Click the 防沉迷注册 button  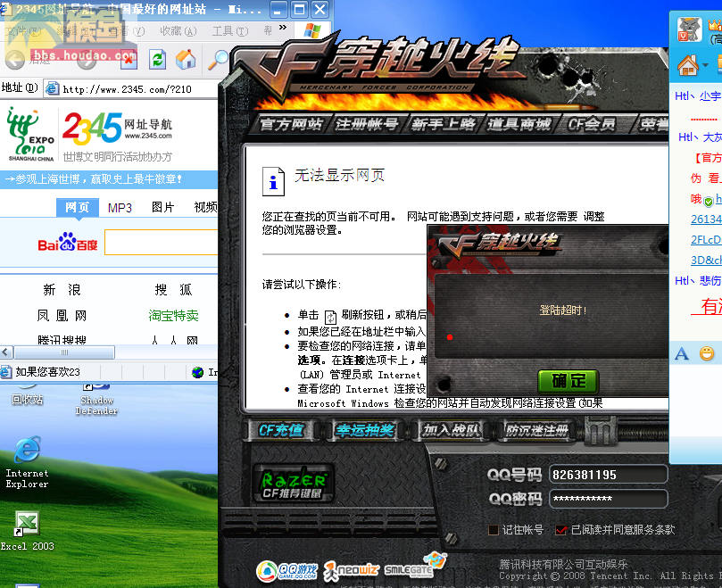point(536,431)
